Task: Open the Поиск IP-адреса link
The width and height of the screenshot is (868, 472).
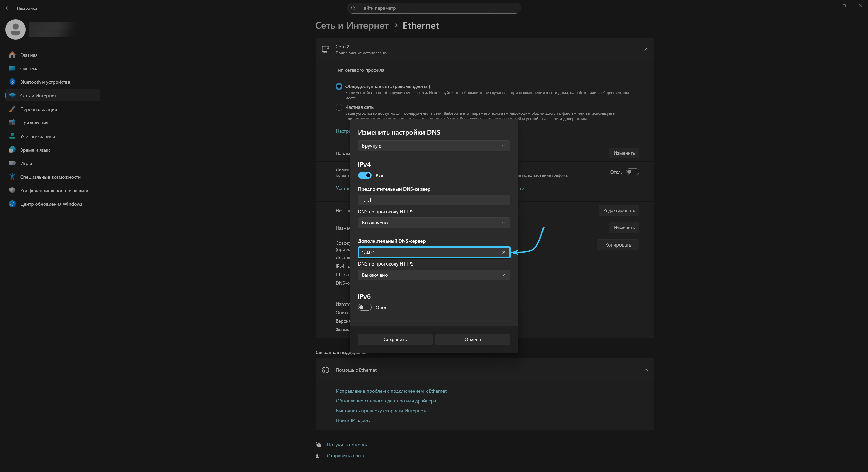Action: [353, 420]
